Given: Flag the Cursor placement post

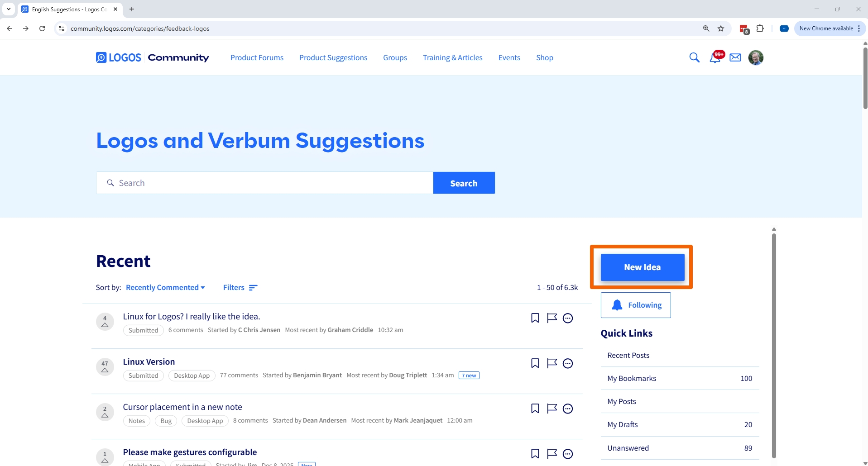Looking at the screenshot, I should point(551,409).
